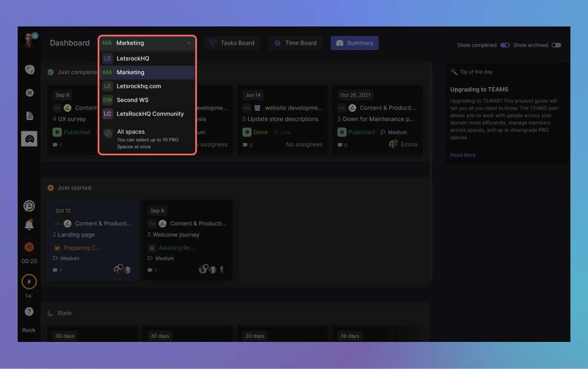This screenshot has width=588, height=369.
Task: Toggle the Show archived switch
Action: pyautogui.click(x=556, y=45)
